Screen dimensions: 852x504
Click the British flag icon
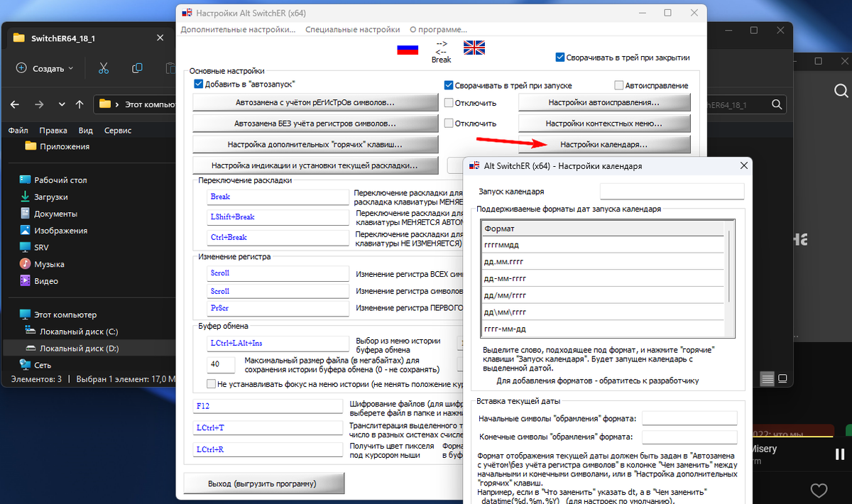pos(473,48)
